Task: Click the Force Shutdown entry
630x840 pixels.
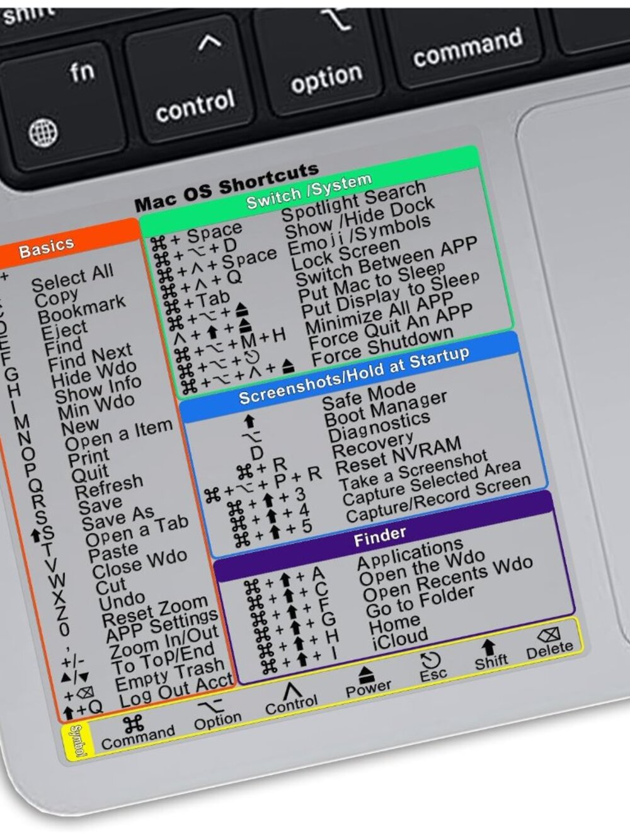Action: (382, 347)
